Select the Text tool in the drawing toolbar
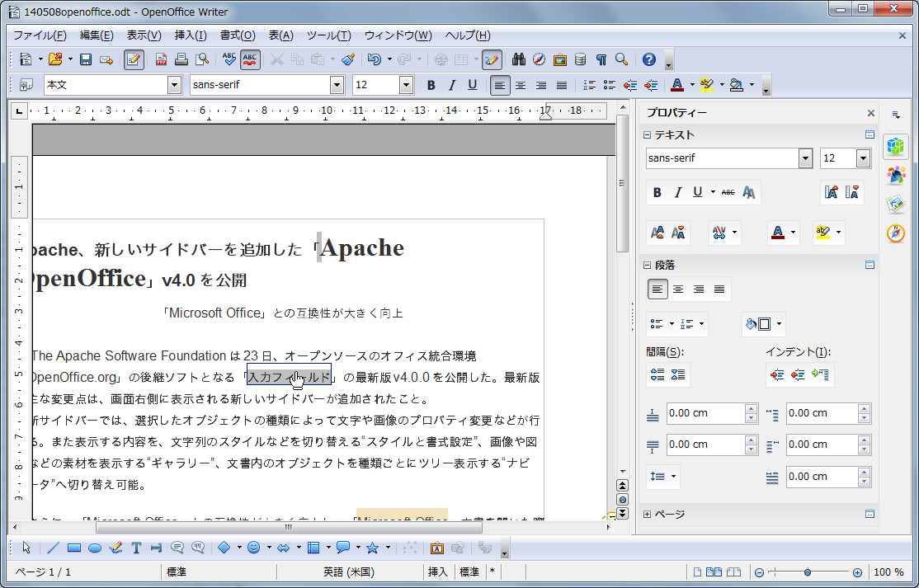 pos(136,548)
